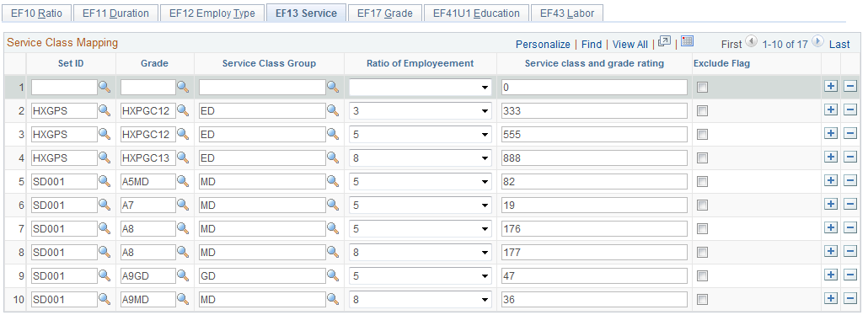The width and height of the screenshot is (868, 315).
Task: Add a row after row 1
Action: click(830, 87)
